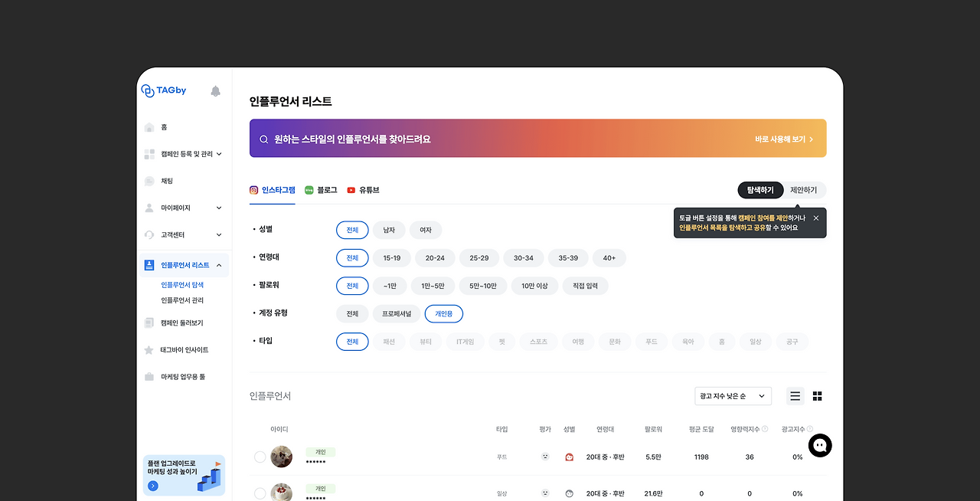Image resolution: width=980 pixels, height=501 pixels.
Task: Click the rating face icon in the 일상 row
Action: 545,493
